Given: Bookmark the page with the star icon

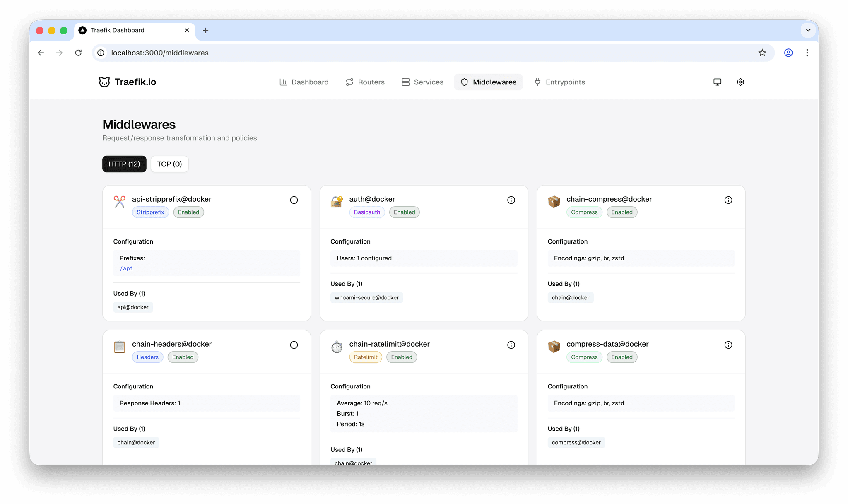Looking at the screenshot, I should (762, 53).
